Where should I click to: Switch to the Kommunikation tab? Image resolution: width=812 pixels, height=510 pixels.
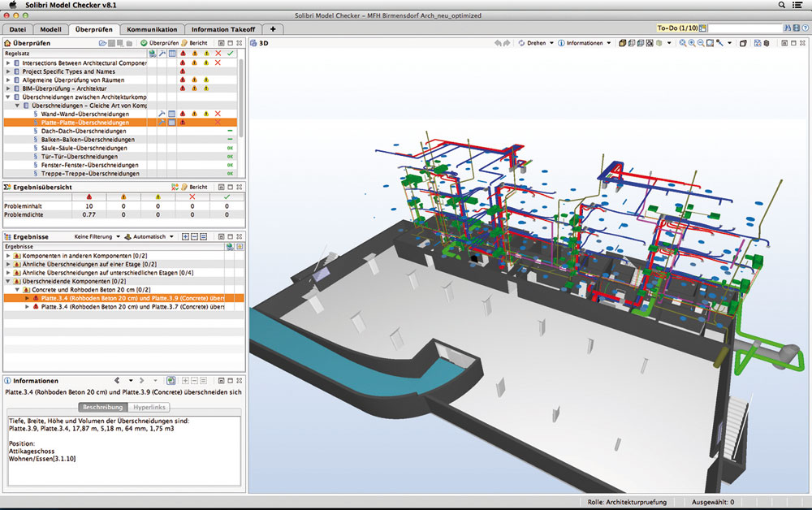pyautogui.click(x=152, y=29)
